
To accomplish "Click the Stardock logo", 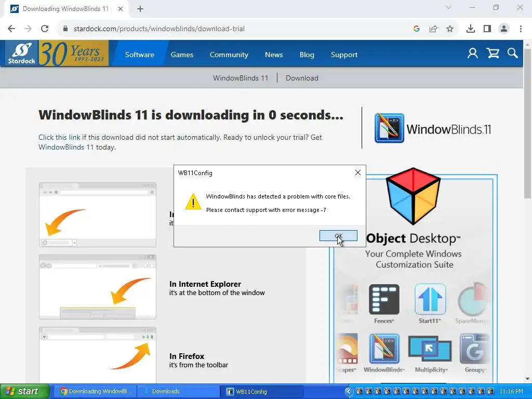I will tap(22, 54).
